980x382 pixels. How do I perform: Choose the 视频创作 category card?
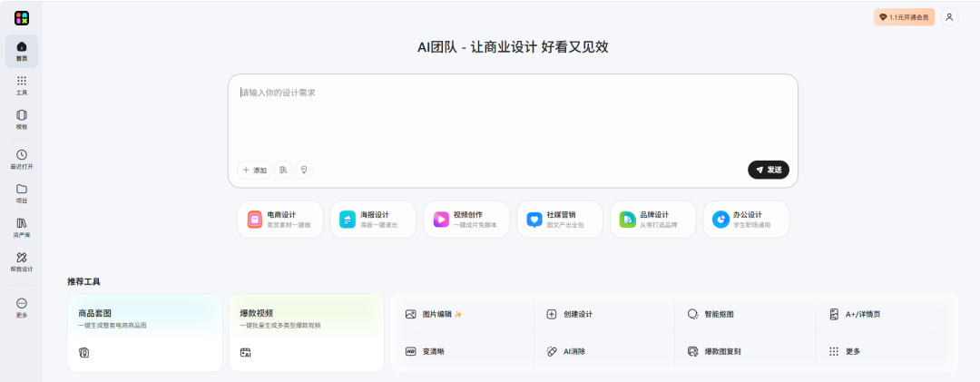tap(466, 220)
